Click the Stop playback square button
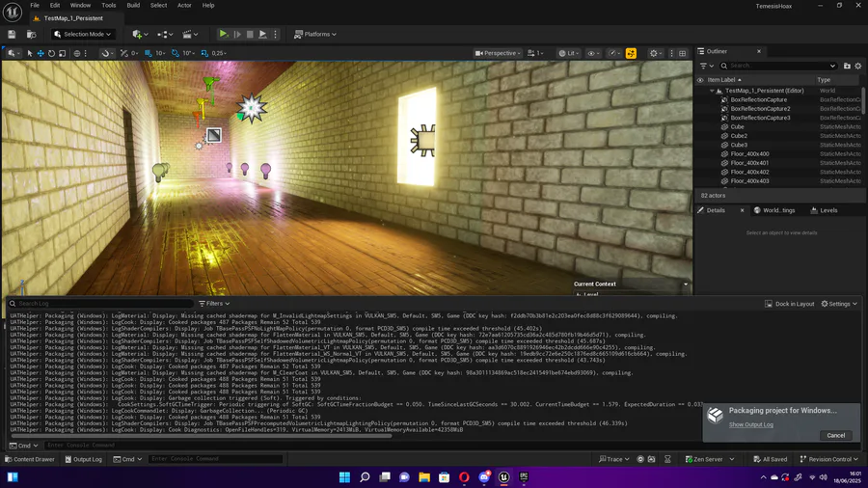 (250, 35)
